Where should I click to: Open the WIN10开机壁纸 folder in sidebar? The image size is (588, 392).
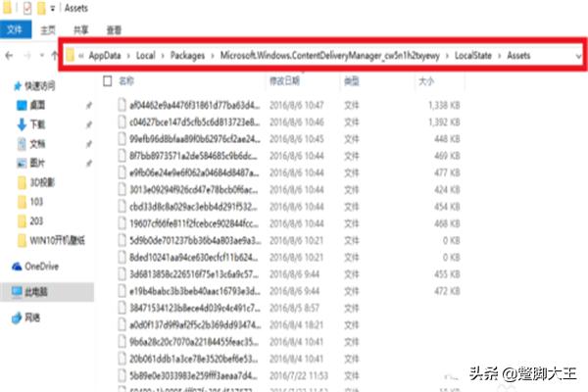click(x=57, y=240)
